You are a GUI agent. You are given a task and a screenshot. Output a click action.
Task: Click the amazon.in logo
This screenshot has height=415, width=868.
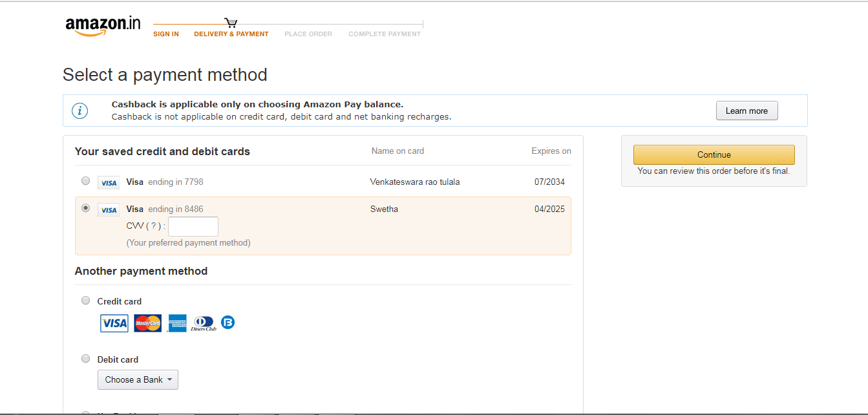click(103, 26)
